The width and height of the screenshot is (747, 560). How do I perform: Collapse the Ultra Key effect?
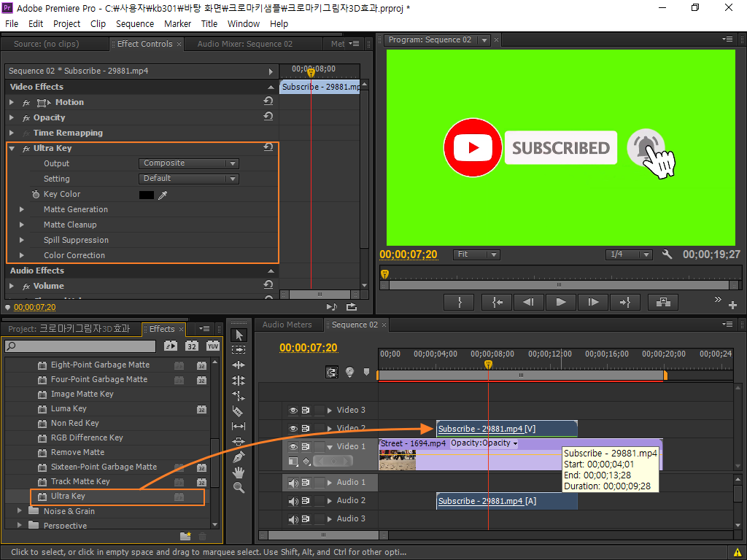pos(12,149)
